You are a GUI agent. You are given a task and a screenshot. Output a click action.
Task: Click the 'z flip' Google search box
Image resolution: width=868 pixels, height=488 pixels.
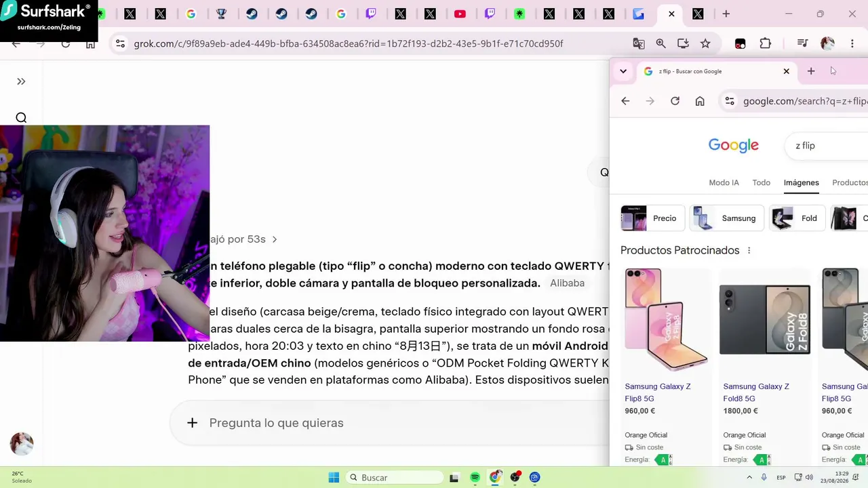click(827, 146)
